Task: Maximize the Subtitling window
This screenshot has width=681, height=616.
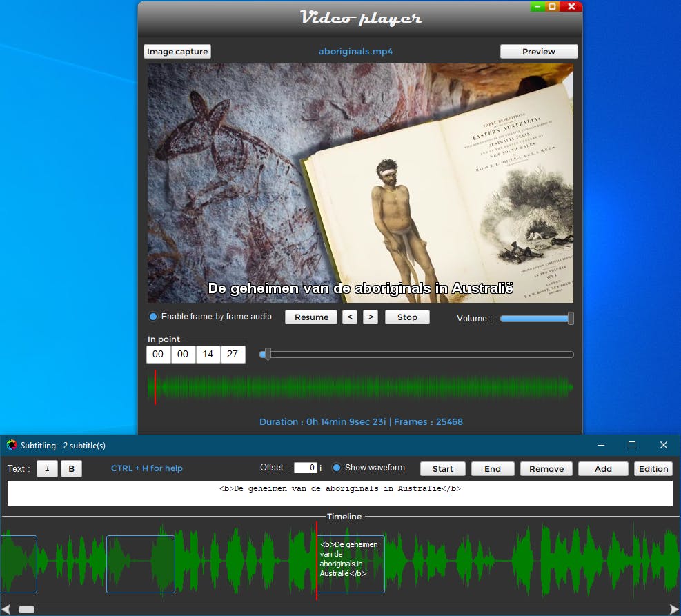Action: tap(632, 445)
